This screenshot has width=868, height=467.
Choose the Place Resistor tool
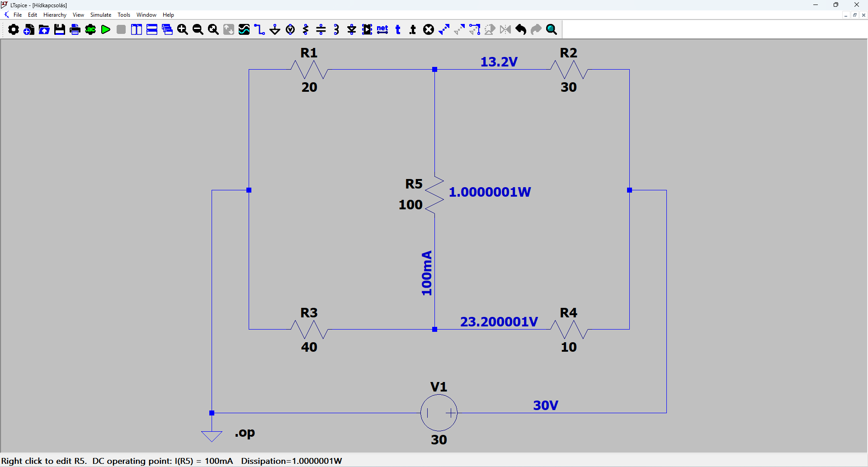[306, 30]
